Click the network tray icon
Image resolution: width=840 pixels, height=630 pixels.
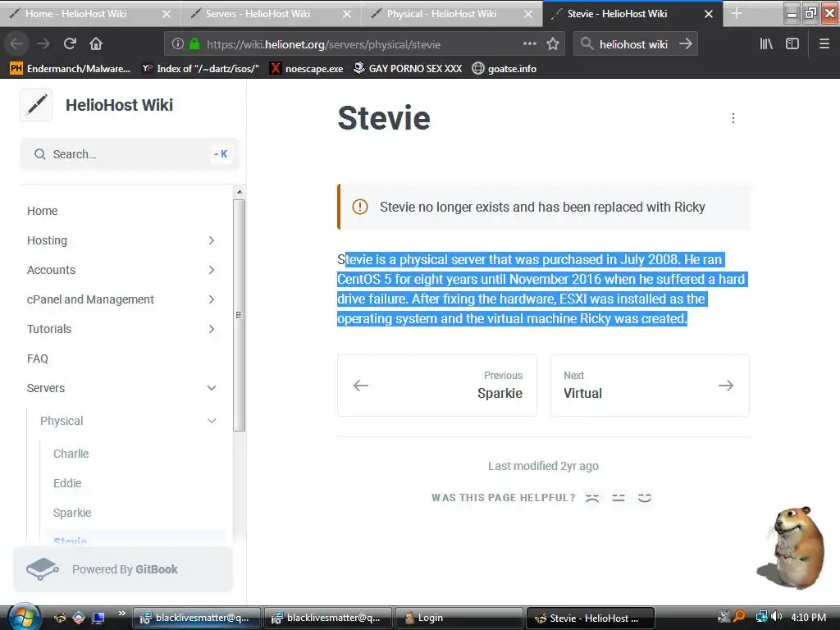coord(761,617)
